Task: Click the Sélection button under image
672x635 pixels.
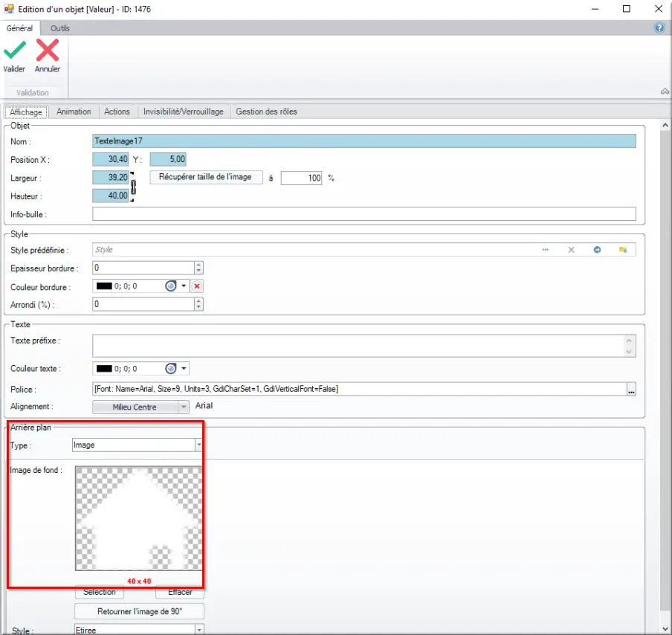Action: coord(100,592)
